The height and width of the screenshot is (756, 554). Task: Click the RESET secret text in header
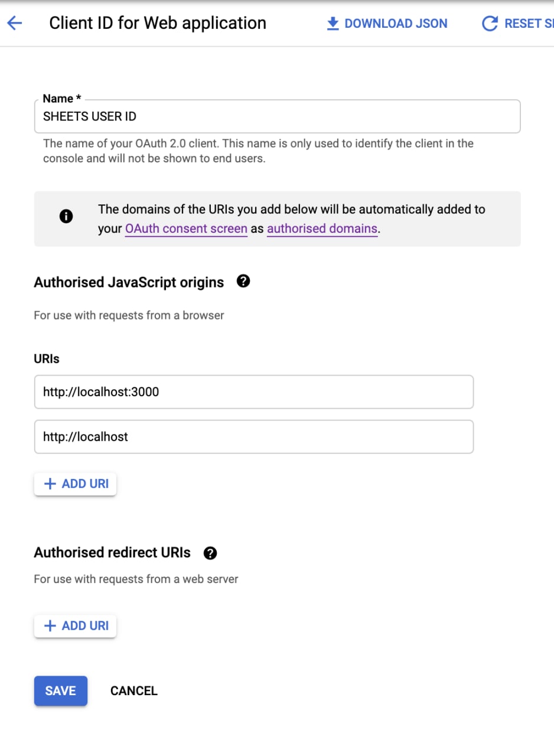529,24
